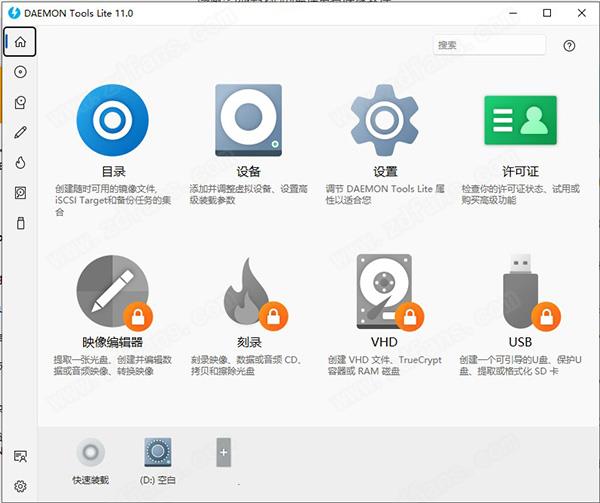Click the 刻录映像、数据或音频 CD description
The image size is (600, 503).
tap(246, 365)
